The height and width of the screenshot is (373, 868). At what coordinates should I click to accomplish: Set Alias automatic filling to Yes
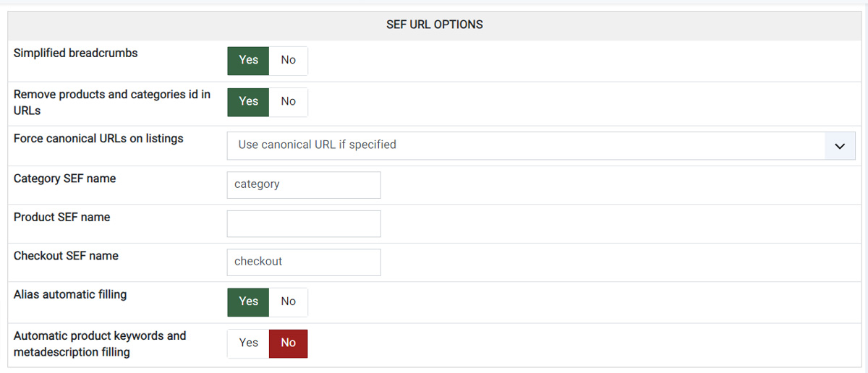tap(248, 302)
